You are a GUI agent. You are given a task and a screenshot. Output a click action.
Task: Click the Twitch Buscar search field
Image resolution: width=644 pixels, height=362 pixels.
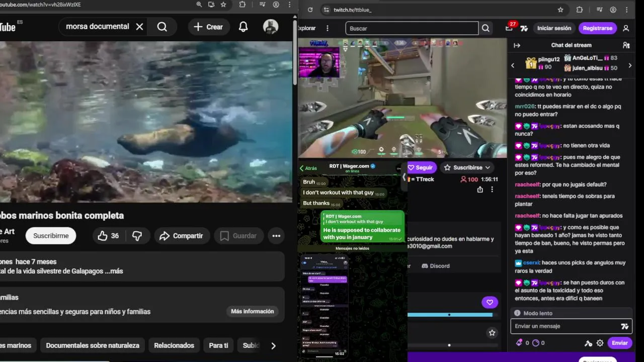[412, 28]
